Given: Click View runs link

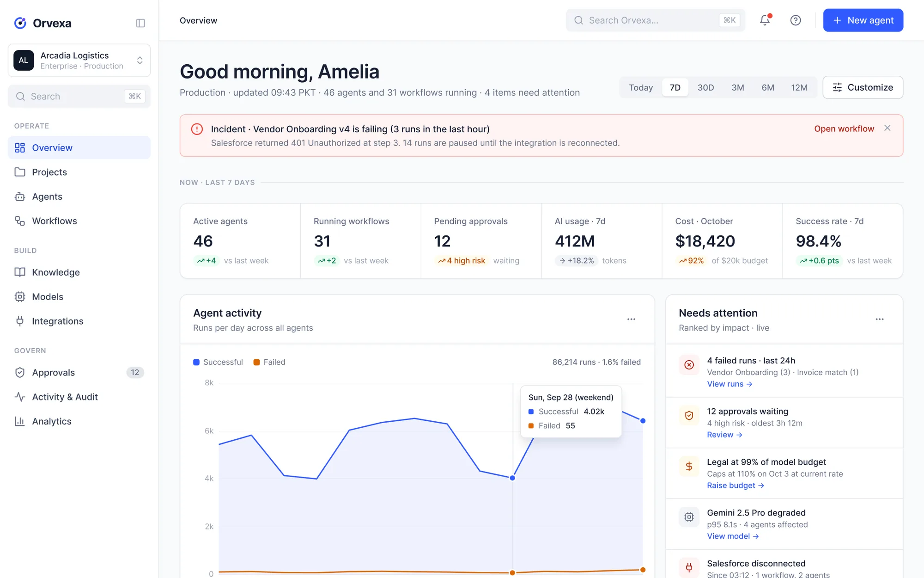Looking at the screenshot, I should [x=729, y=384].
